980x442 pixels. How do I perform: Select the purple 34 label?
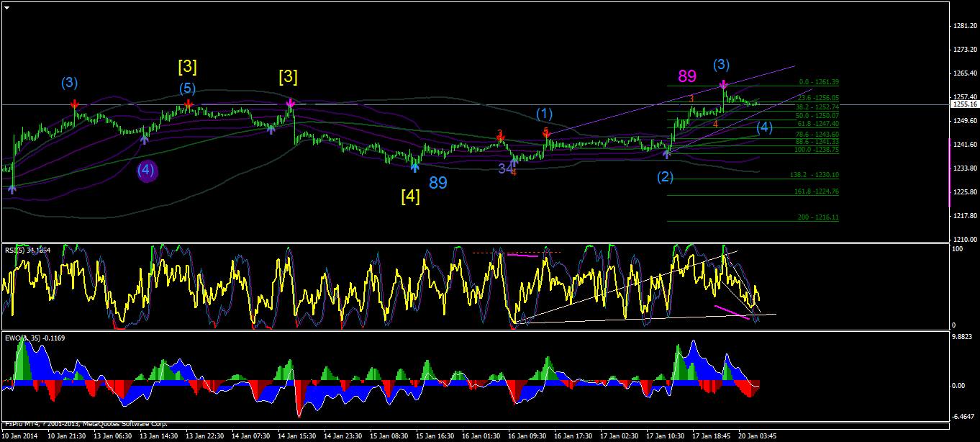507,168
